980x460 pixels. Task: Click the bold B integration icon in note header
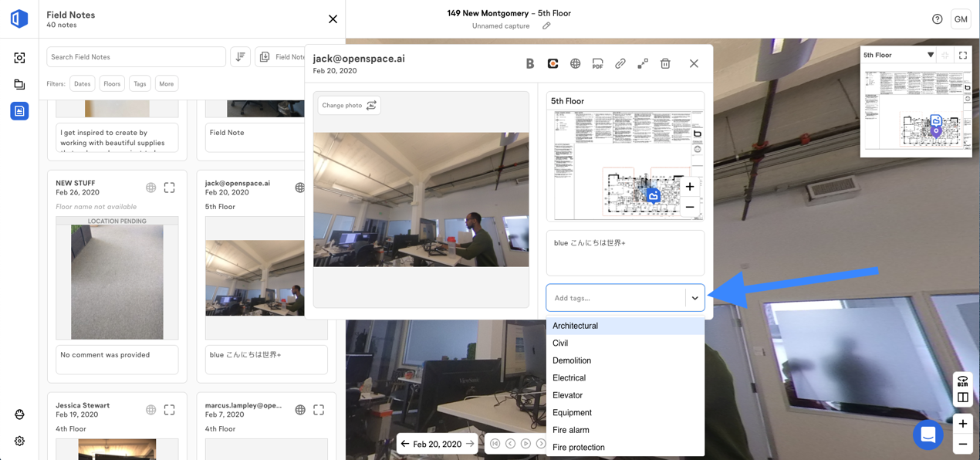[530, 64]
